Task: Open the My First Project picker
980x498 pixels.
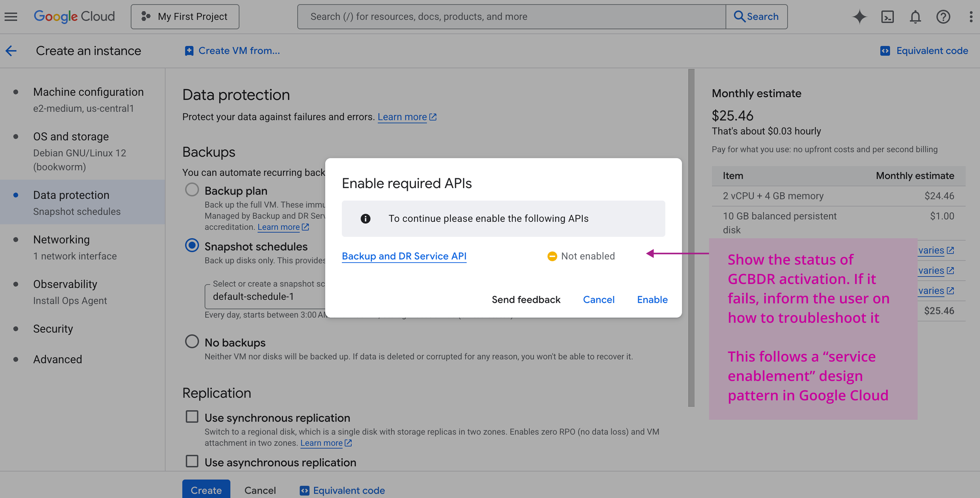Action: 185,16
